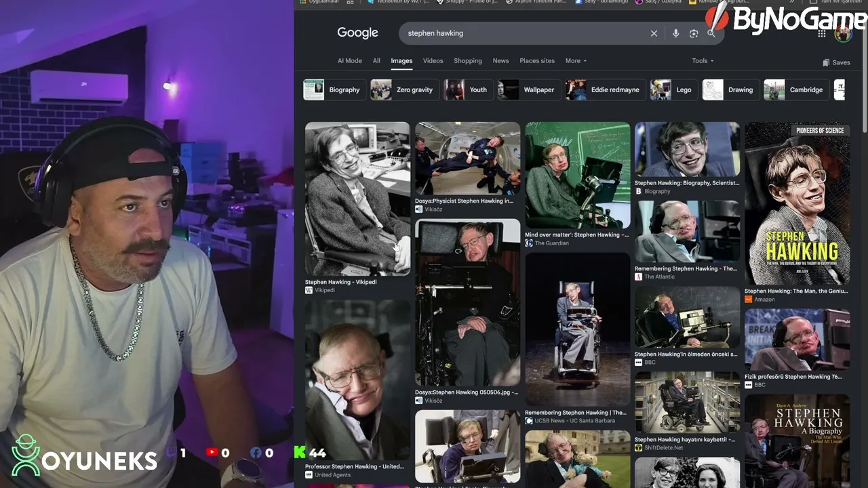Open the Google apps grid
This screenshot has width=868, height=488.
pyautogui.click(x=822, y=33)
